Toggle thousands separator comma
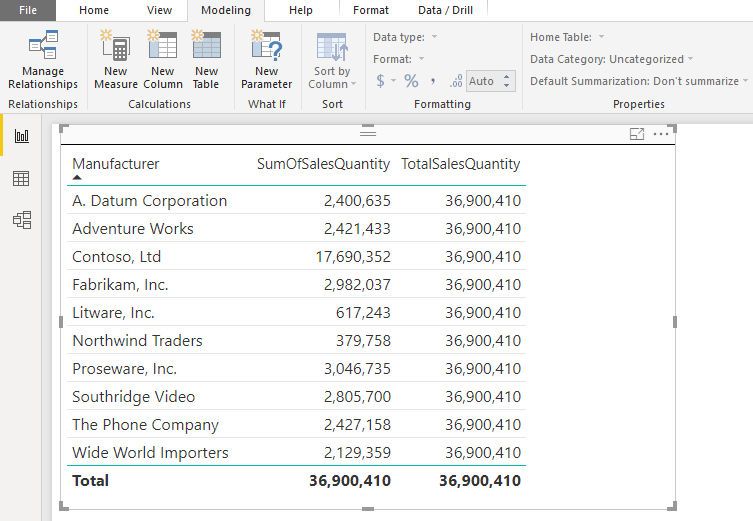 [433, 81]
